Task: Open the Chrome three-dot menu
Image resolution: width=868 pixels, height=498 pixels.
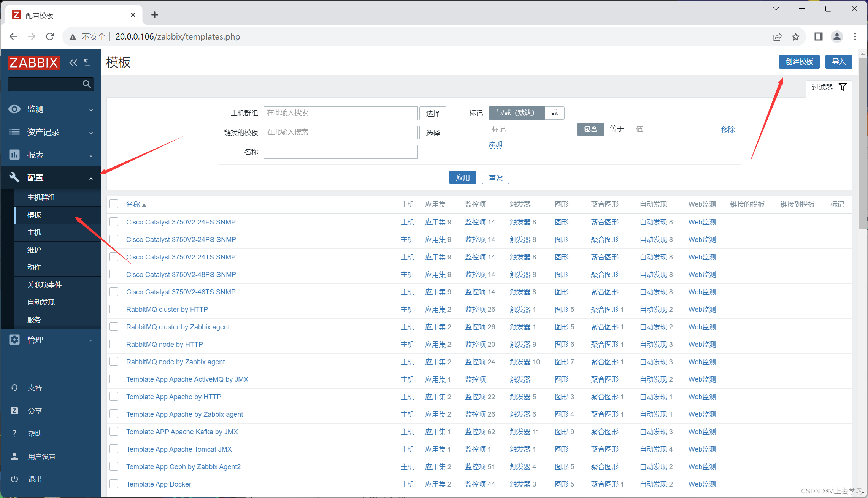Action: coord(855,36)
